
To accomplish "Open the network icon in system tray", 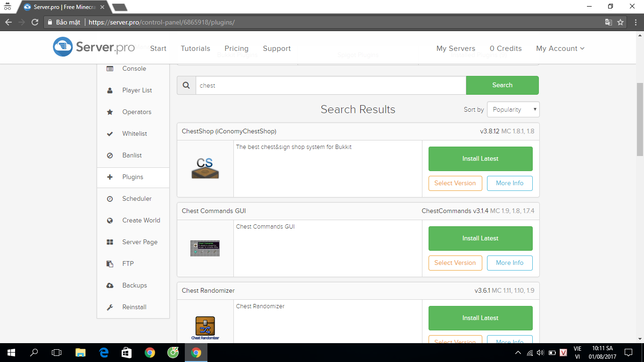I will [x=530, y=353].
